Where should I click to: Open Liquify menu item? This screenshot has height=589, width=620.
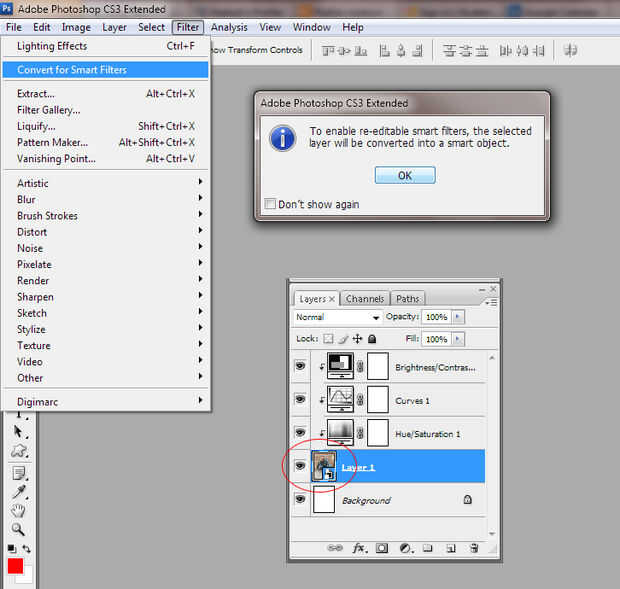pos(106,126)
